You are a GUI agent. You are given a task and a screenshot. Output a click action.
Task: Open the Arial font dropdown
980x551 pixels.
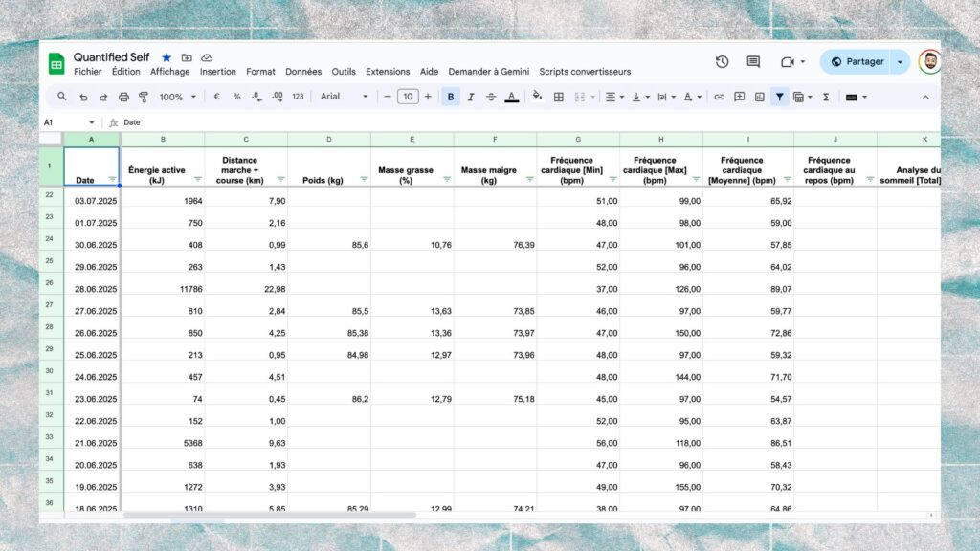coord(346,96)
